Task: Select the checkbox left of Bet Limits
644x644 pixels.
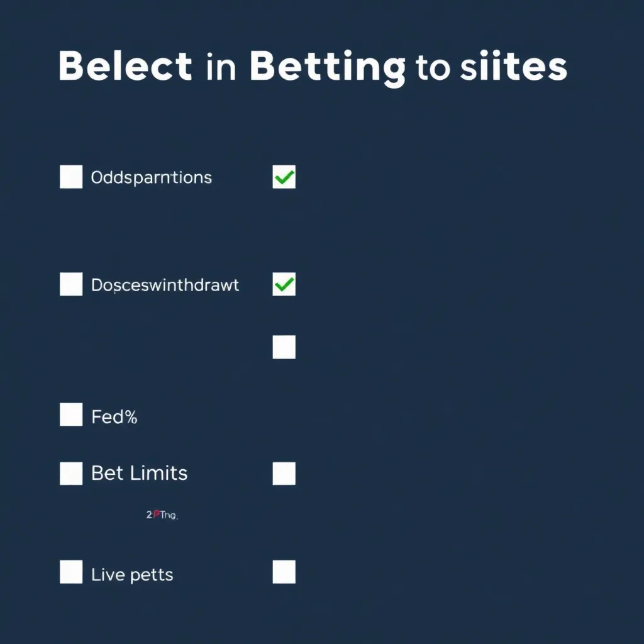Action: 71,473
